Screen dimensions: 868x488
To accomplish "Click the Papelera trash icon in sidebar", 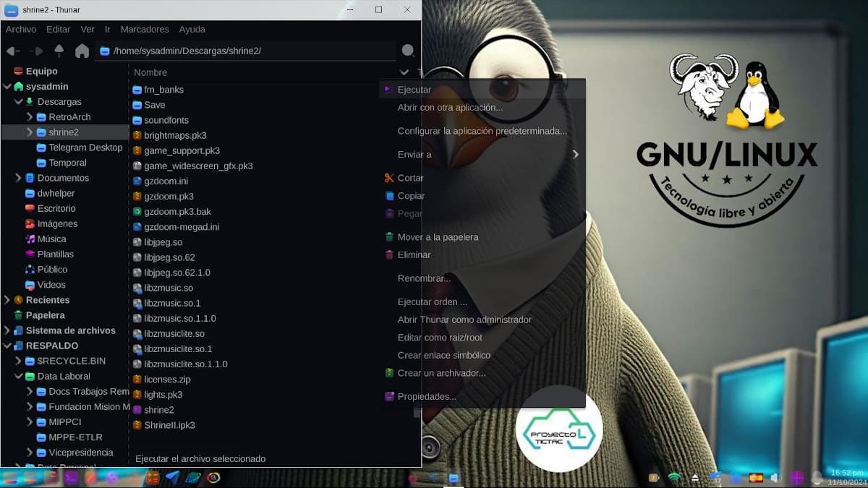I will (18, 315).
